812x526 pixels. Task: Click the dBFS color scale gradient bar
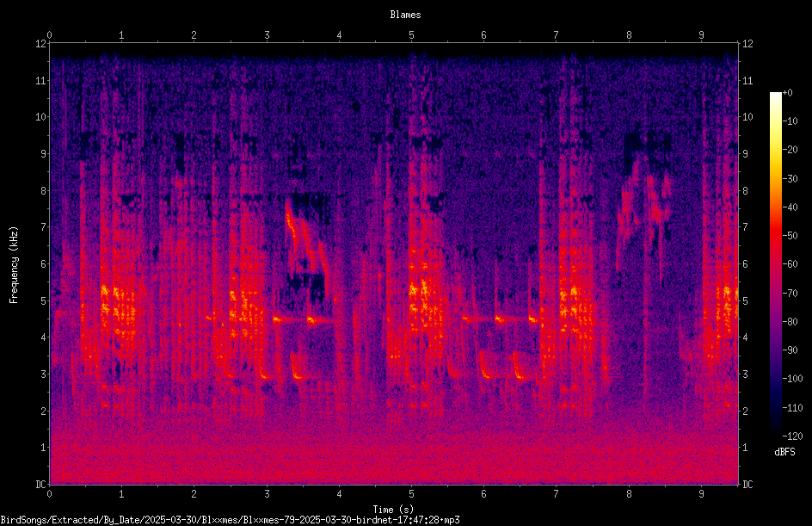tap(776, 264)
